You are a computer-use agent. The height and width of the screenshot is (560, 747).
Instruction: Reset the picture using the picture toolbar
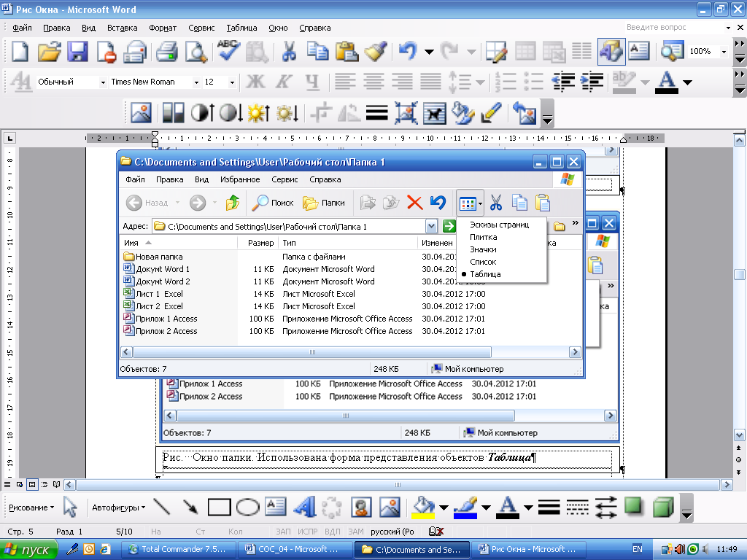click(x=525, y=113)
